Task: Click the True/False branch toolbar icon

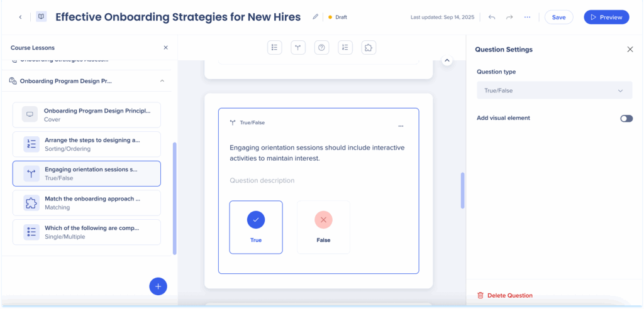Action: 298,48
